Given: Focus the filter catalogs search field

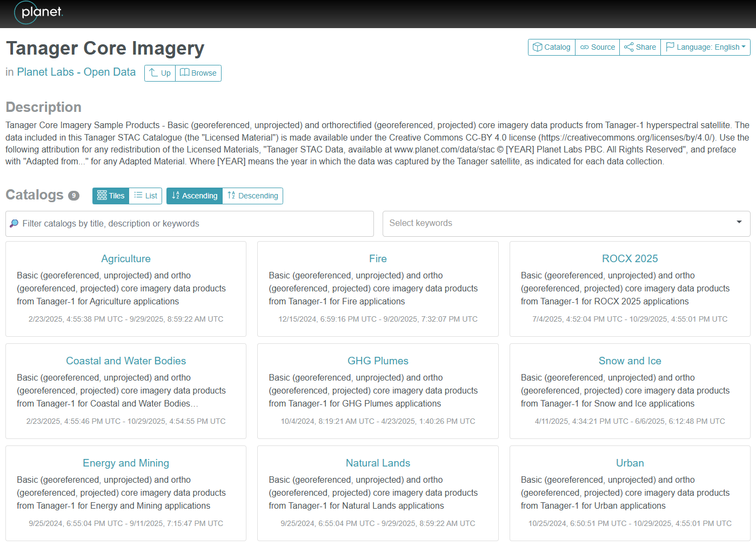Looking at the screenshot, I should (190, 224).
